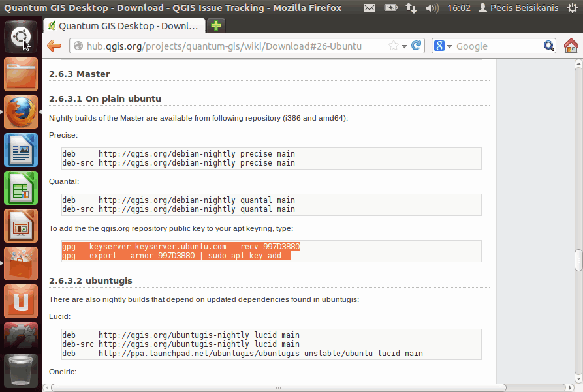Click the 'Quantal:' label
The height and width of the screenshot is (392, 583).
(x=64, y=182)
